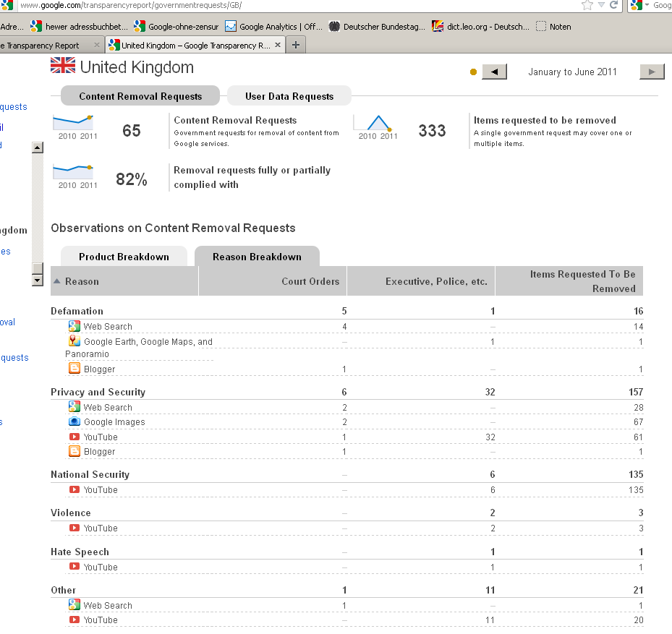This screenshot has width=672, height=634.
Task: Click the Defamation reason heading
Action: [x=77, y=311]
